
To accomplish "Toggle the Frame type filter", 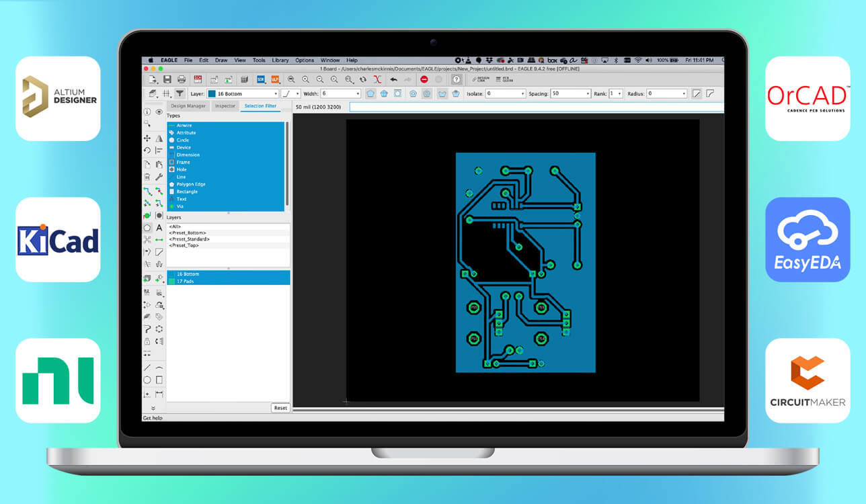I will click(x=226, y=163).
